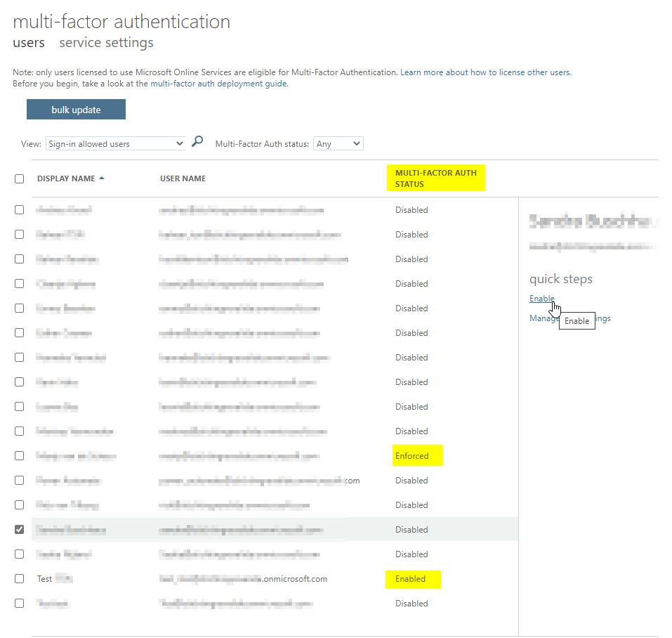Tick the checkbox of the Enforced status row
672x638 pixels.
click(19, 456)
